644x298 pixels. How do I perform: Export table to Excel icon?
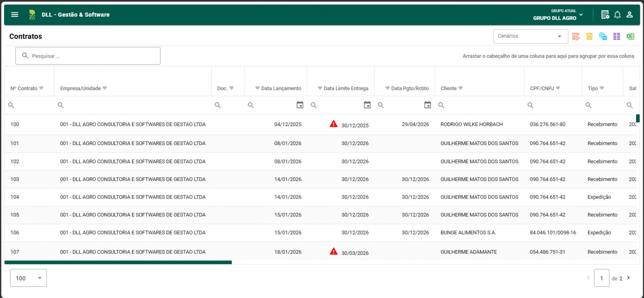[x=630, y=36]
